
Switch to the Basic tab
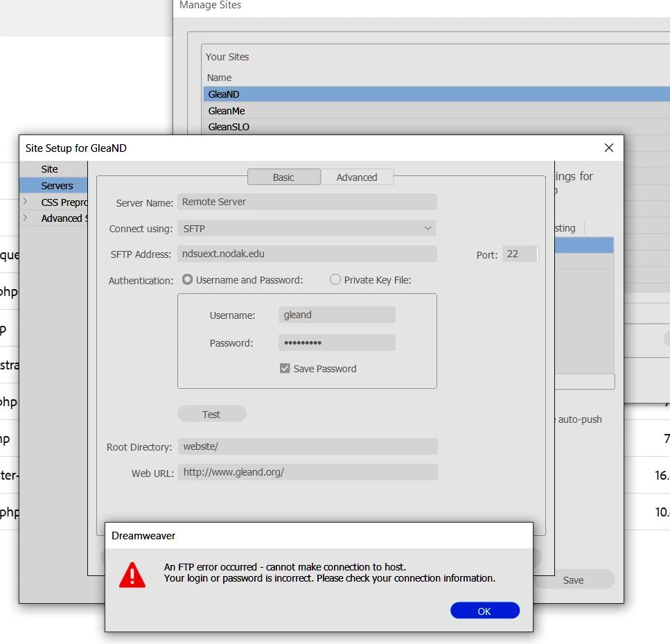point(283,177)
